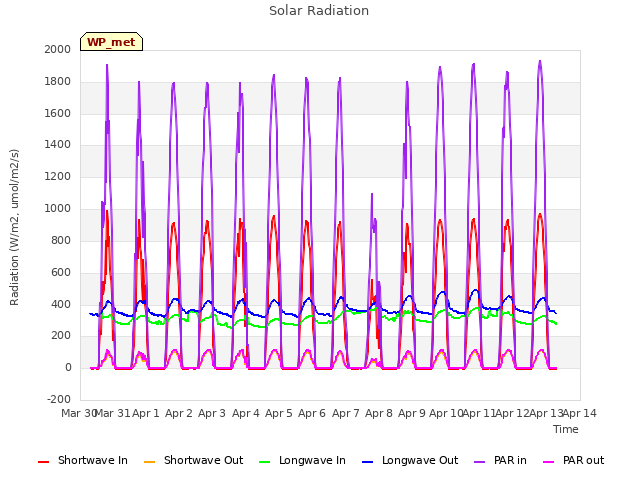
Task: Toggle the PAR out legend entry
Action: click(x=573, y=460)
